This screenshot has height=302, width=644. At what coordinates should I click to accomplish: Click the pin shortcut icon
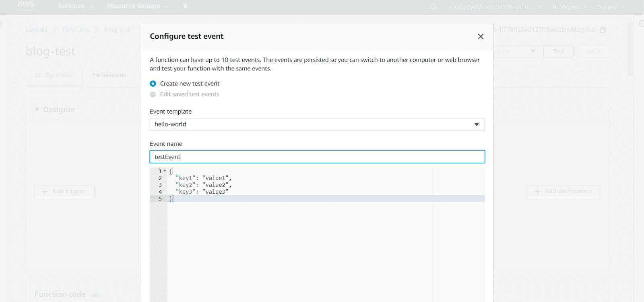coord(185,6)
